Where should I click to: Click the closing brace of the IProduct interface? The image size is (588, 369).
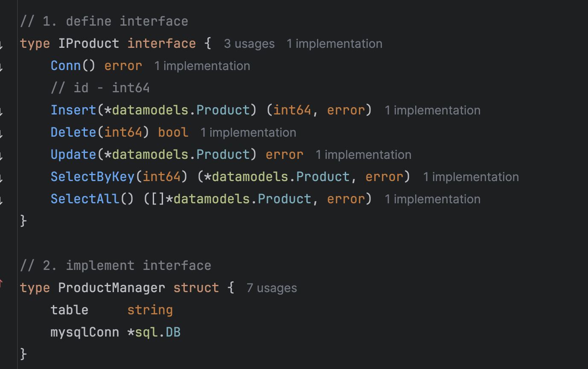[24, 221]
